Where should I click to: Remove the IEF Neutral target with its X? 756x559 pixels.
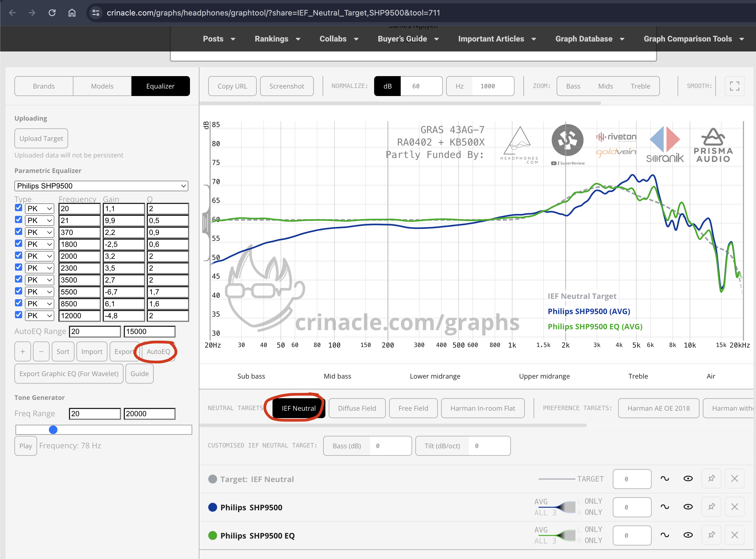(734, 479)
